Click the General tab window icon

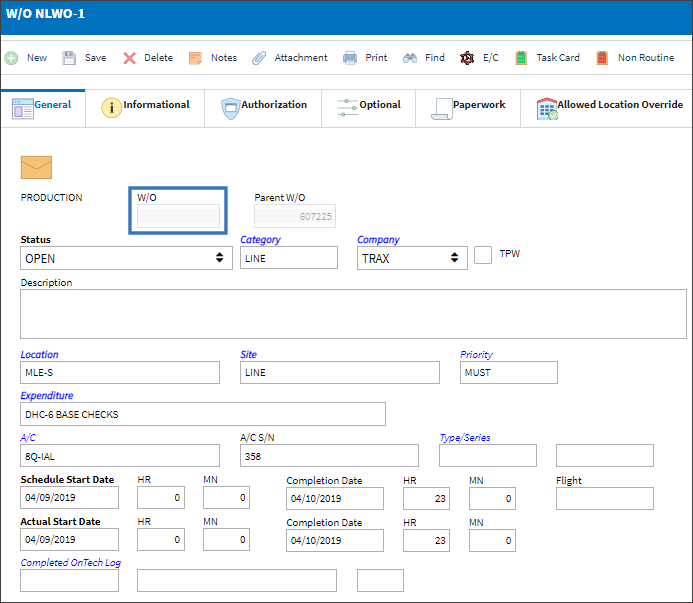(x=23, y=108)
